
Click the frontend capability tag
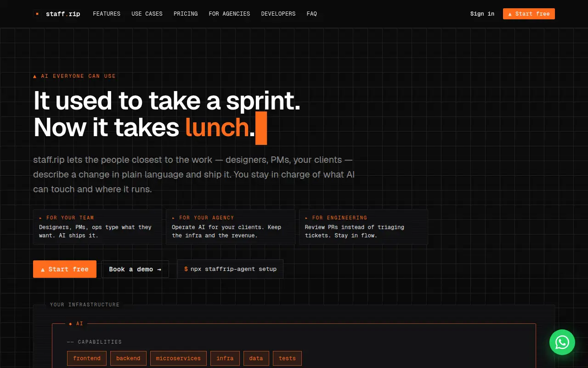point(87,358)
